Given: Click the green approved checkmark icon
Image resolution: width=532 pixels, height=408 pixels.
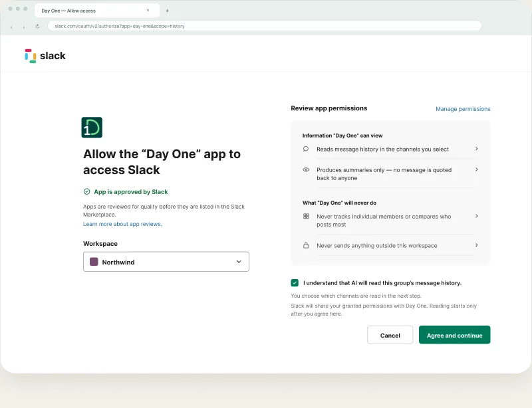Looking at the screenshot, I should click(x=87, y=191).
